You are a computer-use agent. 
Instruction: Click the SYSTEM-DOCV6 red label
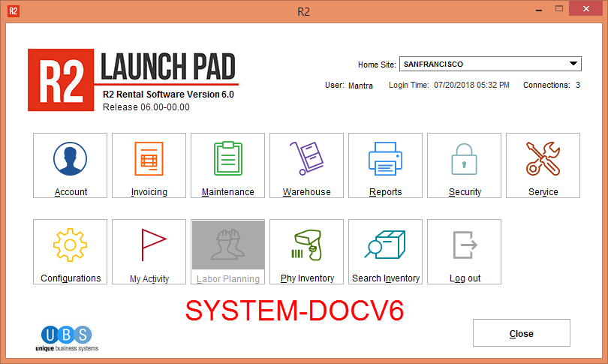click(x=295, y=311)
